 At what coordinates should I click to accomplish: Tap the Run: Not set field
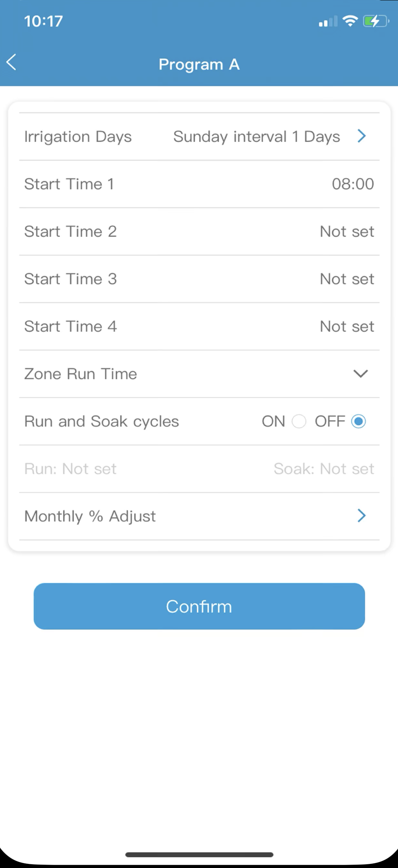(x=71, y=469)
